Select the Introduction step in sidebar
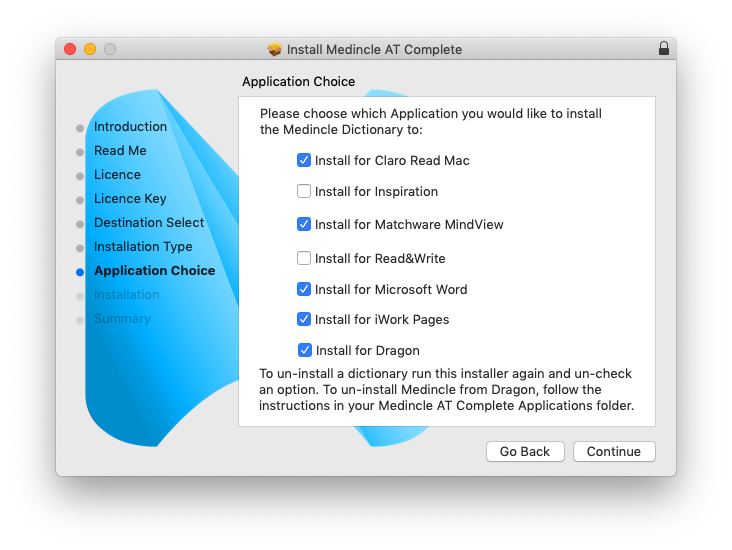Screen dimensions: 732x550 130,127
